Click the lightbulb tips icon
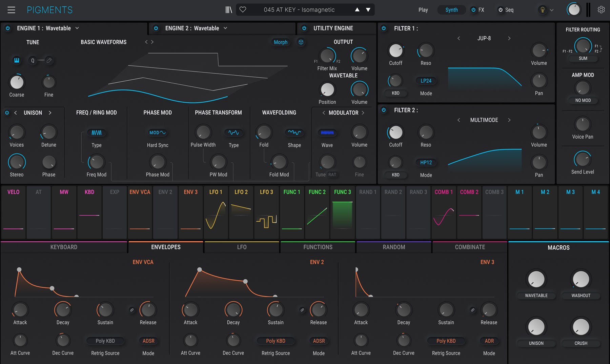Screen dimensions: 610x364 (543, 10)
